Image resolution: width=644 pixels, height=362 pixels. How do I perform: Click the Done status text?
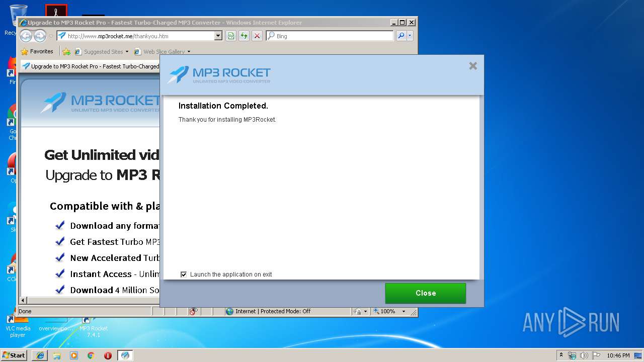pyautogui.click(x=25, y=311)
